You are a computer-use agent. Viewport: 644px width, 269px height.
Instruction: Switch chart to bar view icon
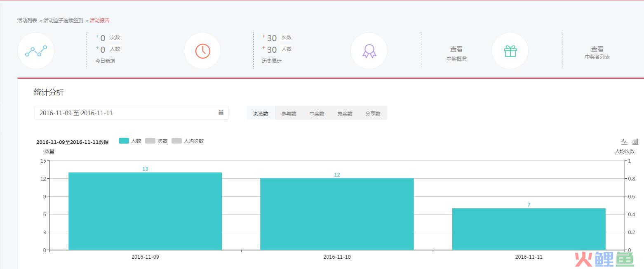click(635, 142)
